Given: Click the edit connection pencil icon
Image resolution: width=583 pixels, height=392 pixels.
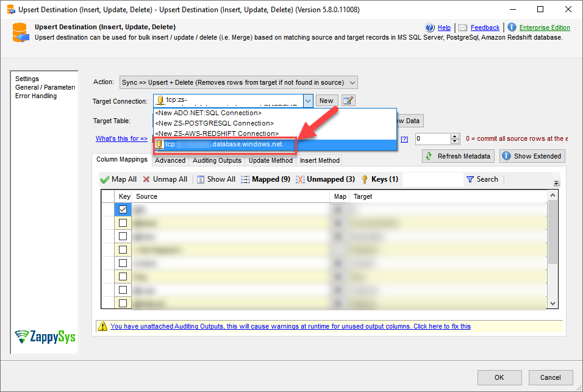Looking at the screenshot, I should point(348,101).
